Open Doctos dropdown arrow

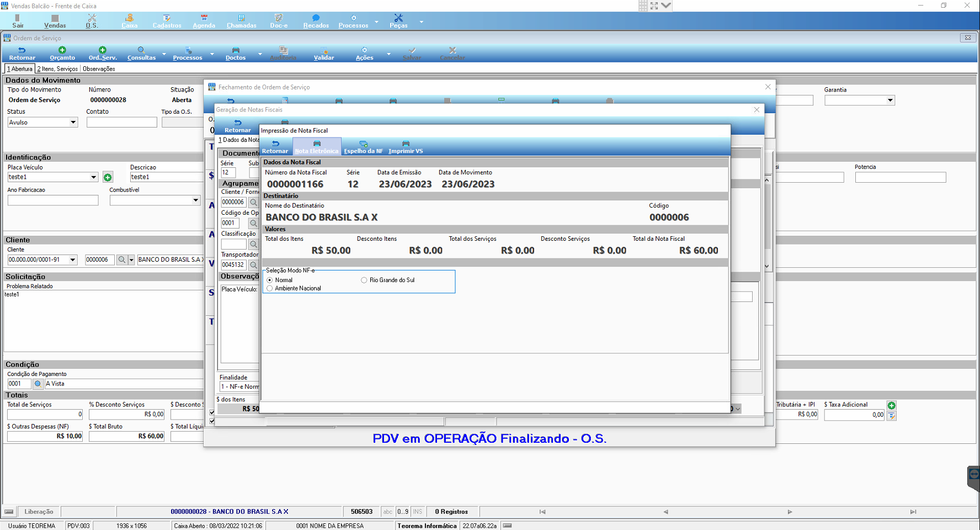[x=260, y=54]
